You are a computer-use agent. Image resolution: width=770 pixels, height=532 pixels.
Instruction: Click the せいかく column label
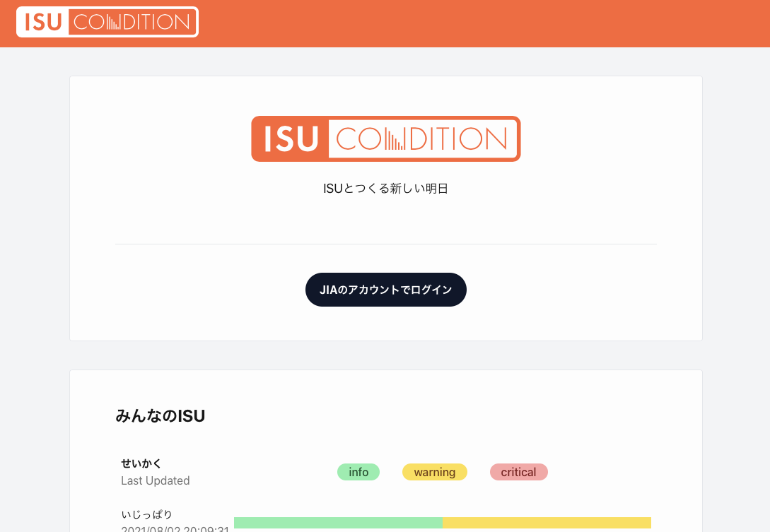tap(141, 463)
